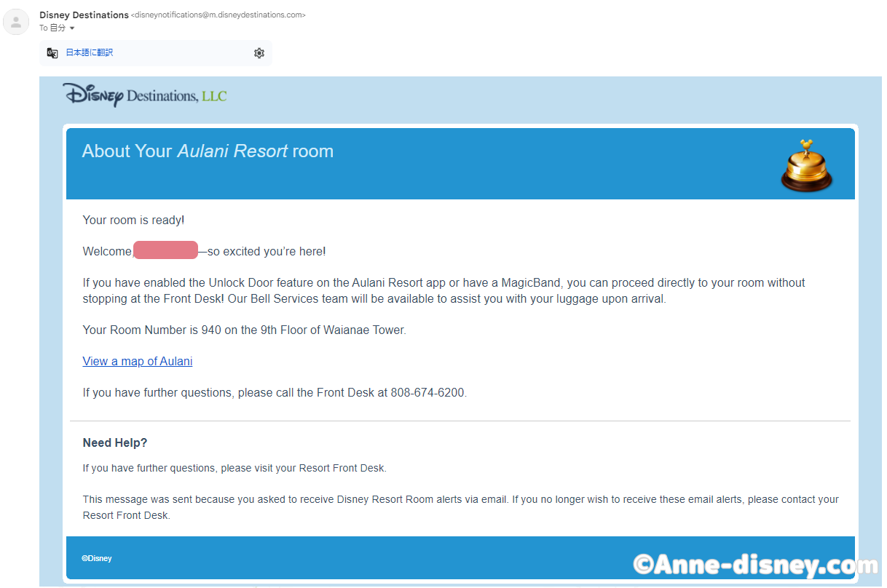Click the 'About Your Aulani Resort room' header
This screenshot has height=588, width=887.
(x=208, y=151)
